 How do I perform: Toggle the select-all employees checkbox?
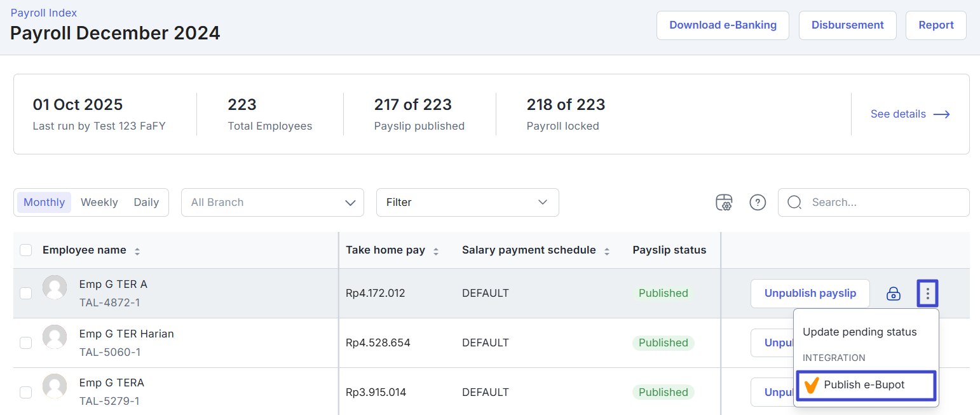click(26, 250)
